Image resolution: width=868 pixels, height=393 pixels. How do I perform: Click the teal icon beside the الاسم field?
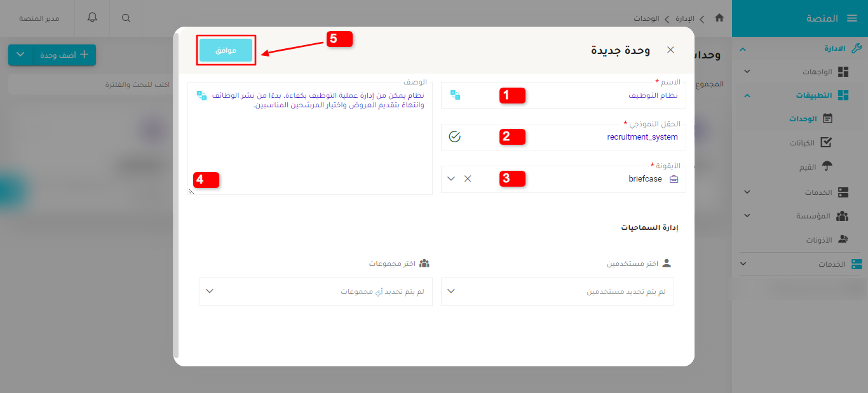454,94
